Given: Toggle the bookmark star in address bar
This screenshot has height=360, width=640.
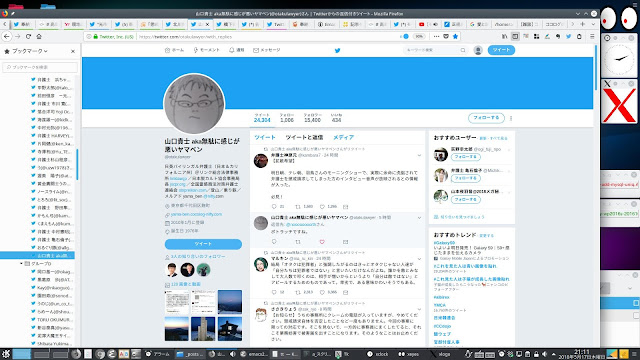Looking at the screenshot, I should click(x=456, y=36).
